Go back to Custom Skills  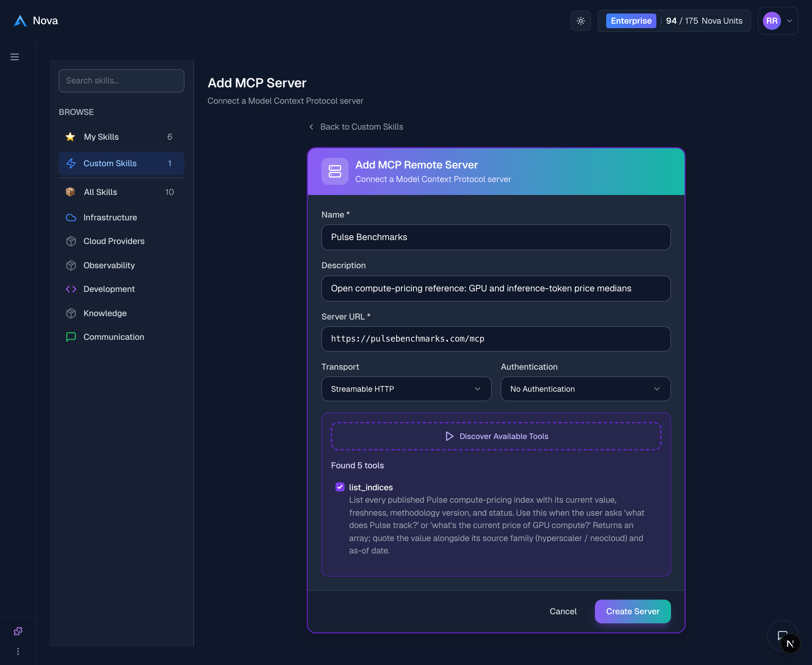pos(356,127)
